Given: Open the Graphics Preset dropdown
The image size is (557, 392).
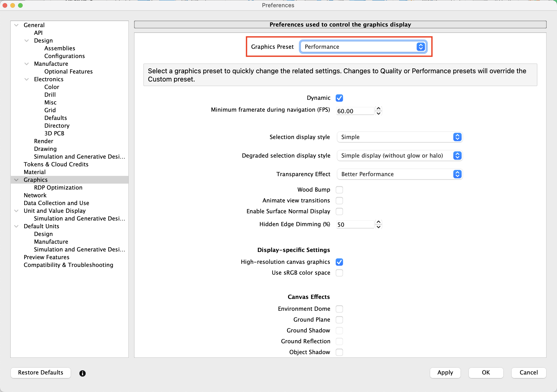Looking at the screenshot, I should click(363, 47).
